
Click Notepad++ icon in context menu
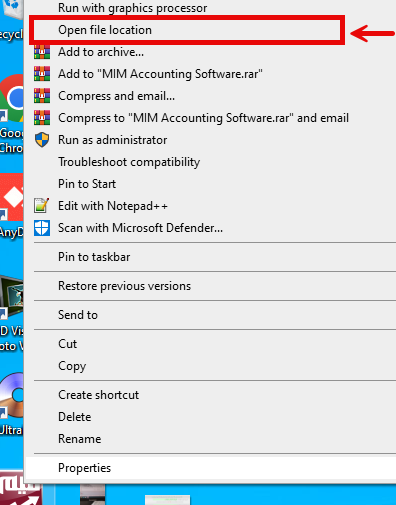coord(42,206)
